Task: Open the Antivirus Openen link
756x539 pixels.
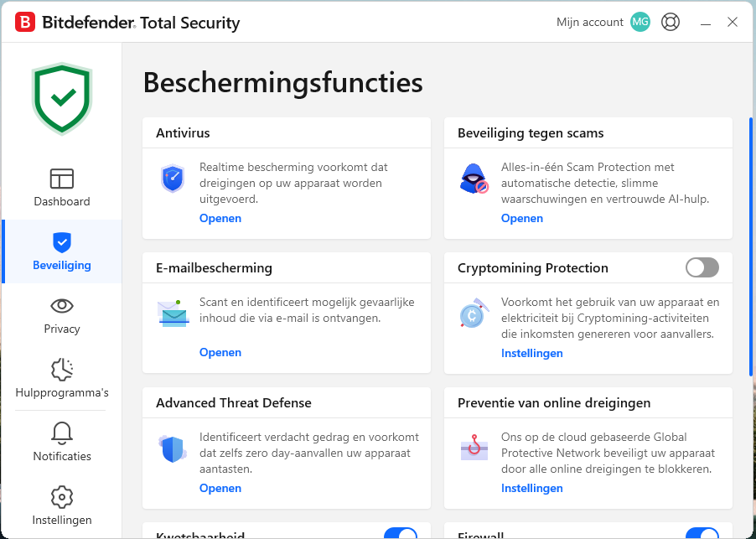Action: [220, 219]
